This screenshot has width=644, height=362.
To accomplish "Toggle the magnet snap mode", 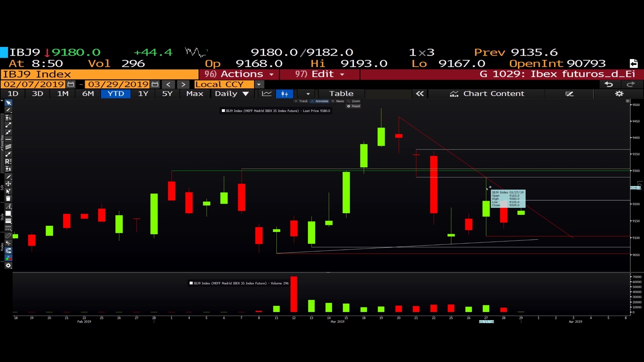I will click(x=8, y=251).
